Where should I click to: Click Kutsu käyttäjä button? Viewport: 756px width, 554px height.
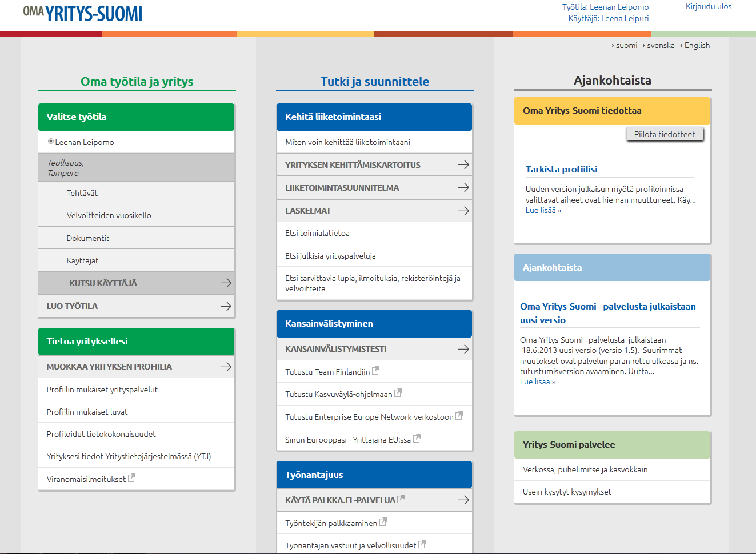click(137, 283)
